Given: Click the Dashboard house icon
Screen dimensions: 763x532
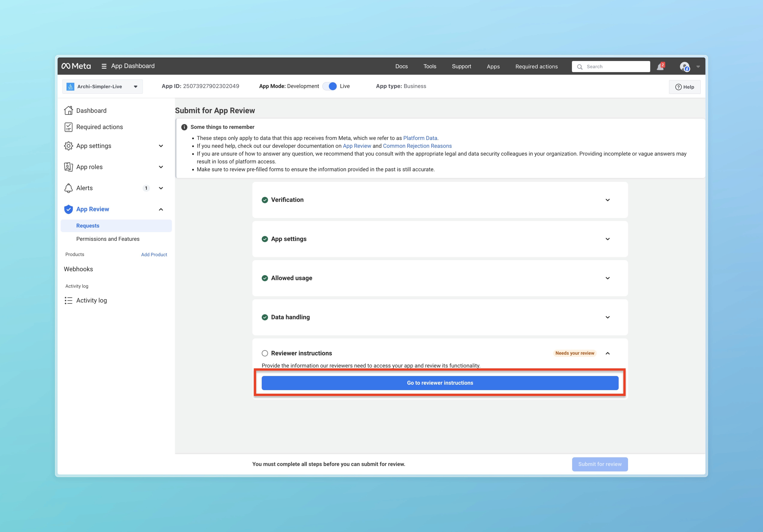Looking at the screenshot, I should coord(69,111).
